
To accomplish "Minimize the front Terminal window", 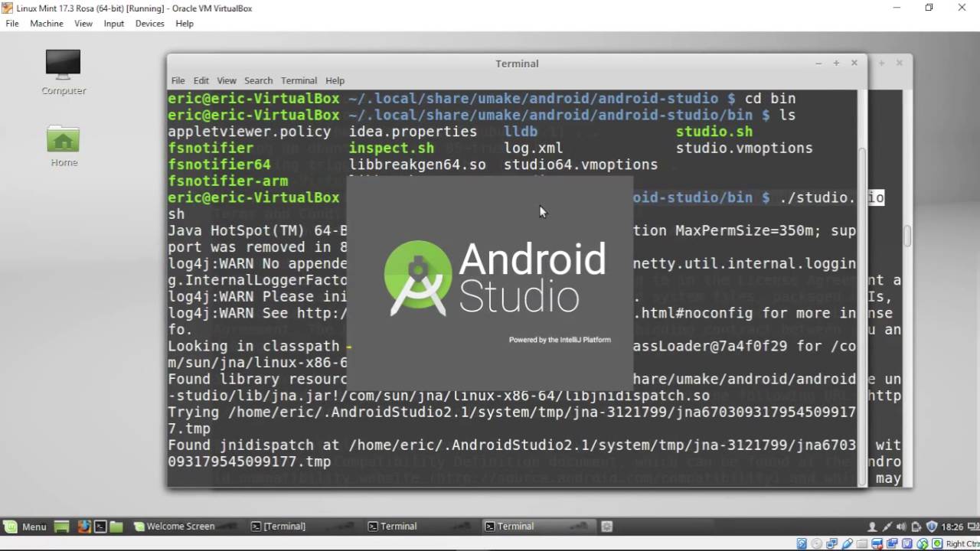I will point(818,64).
